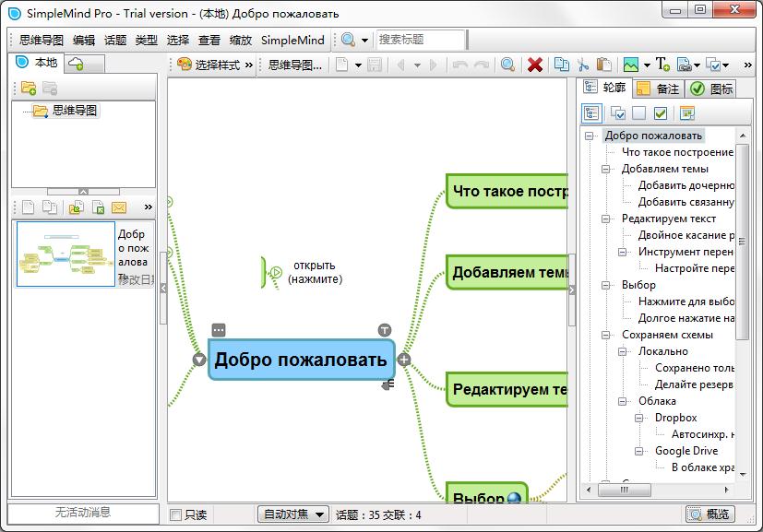Click the scissors cut icon
The width and height of the screenshot is (763, 532).
582,65
